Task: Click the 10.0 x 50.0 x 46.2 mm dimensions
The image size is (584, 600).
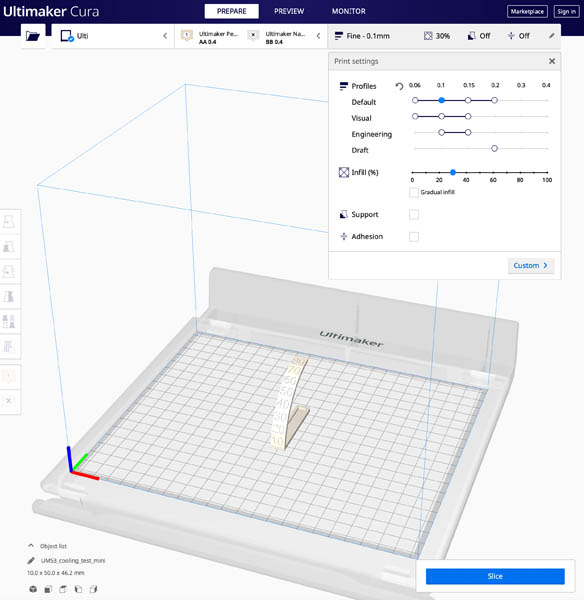Action: point(55,573)
